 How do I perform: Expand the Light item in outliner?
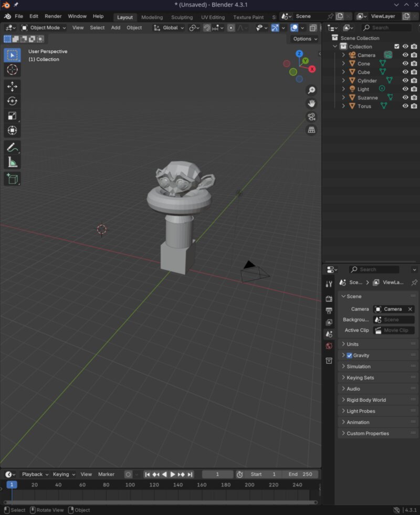tap(343, 89)
